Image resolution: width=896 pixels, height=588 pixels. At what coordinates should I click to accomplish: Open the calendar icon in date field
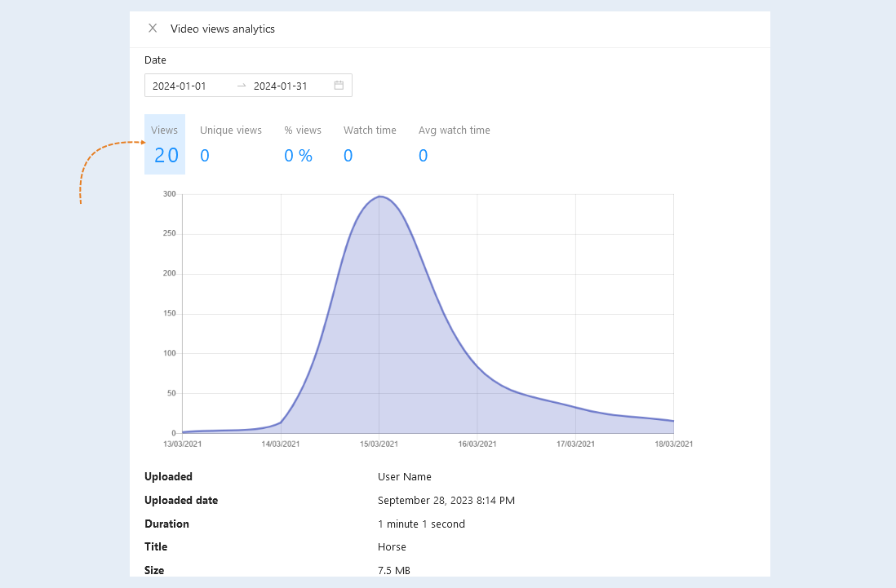point(339,85)
